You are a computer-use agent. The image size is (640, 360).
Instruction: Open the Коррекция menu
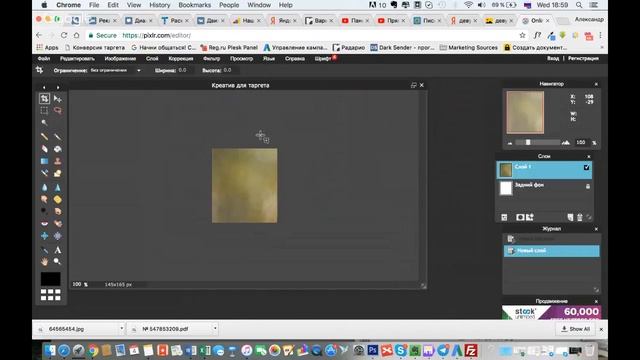(x=181, y=58)
